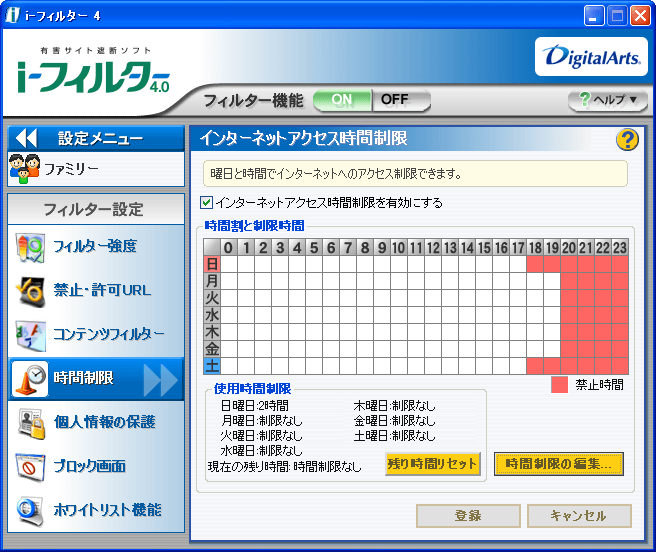Screen dimensions: 656x552
Task: Turn the filter function ON
Action: click(342, 100)
